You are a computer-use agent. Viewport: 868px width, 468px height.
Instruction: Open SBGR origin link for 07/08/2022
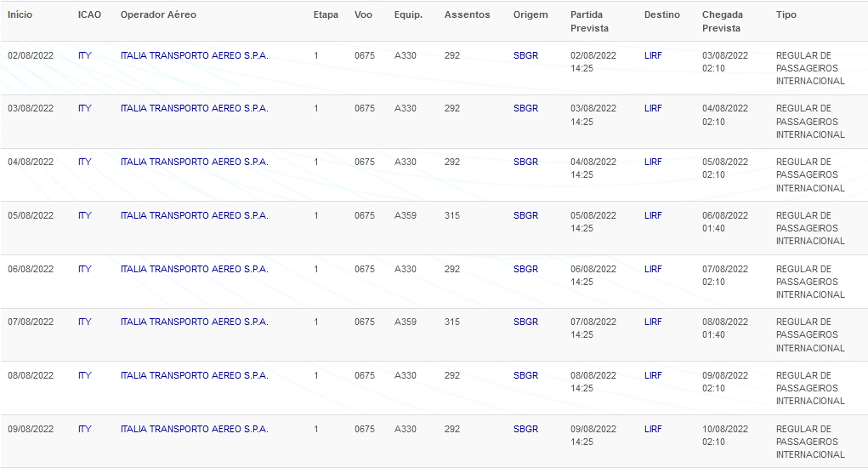pyautogui.click(x=525, y=322)
